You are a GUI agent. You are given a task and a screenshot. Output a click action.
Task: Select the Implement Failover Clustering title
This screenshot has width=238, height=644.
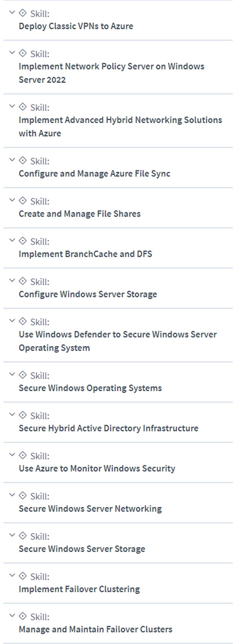click(79, 589)
